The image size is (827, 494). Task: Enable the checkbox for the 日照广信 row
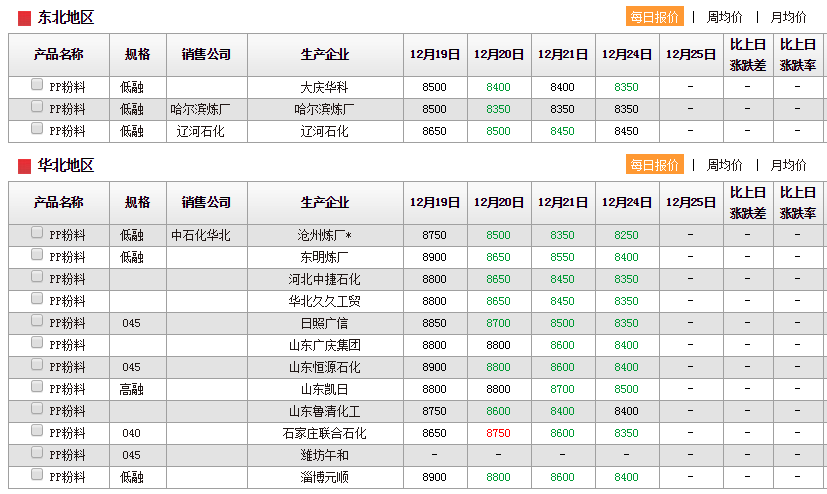pos(37,321)
